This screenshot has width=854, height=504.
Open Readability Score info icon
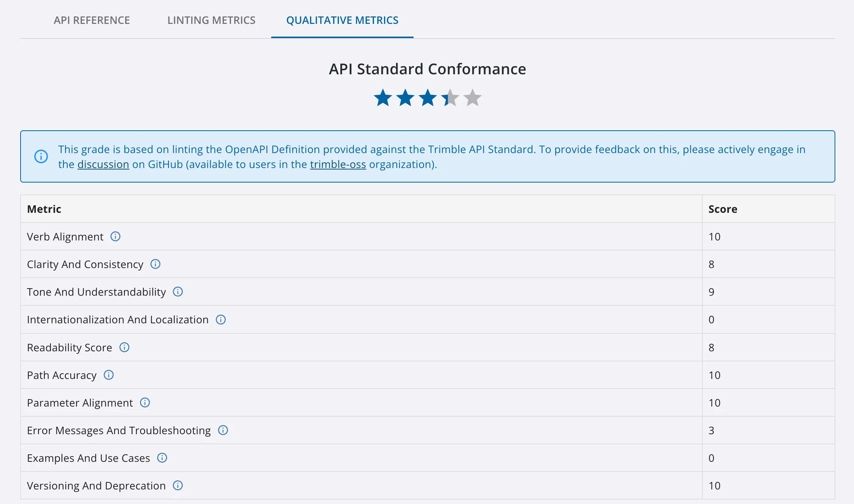pos(124,347)
